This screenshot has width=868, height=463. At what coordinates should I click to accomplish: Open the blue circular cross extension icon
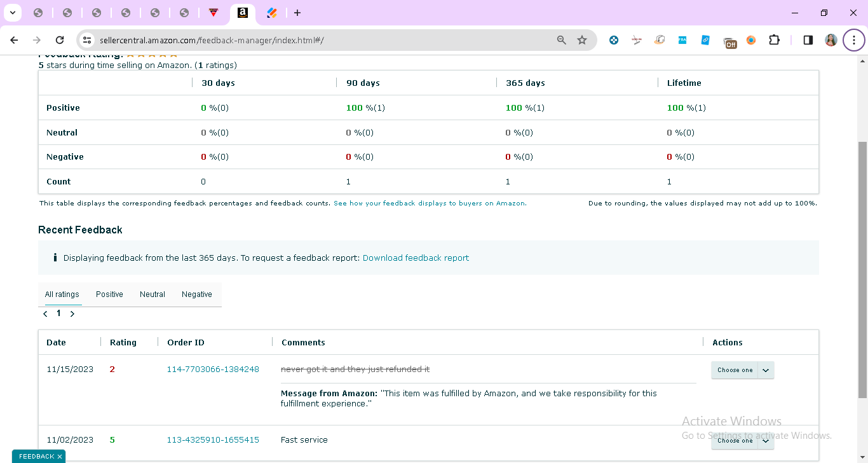(614, 40)
